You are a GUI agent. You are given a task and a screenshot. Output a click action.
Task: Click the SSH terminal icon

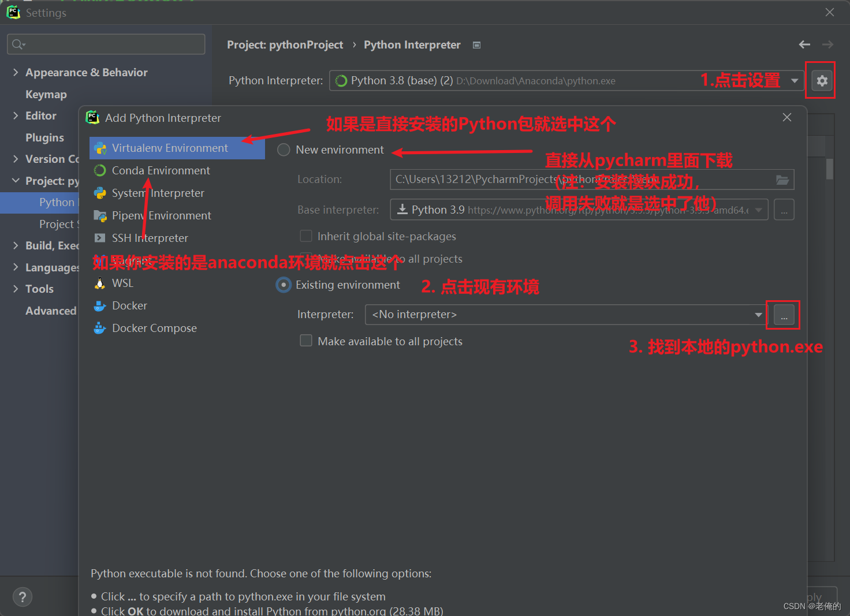pos(100,238)
